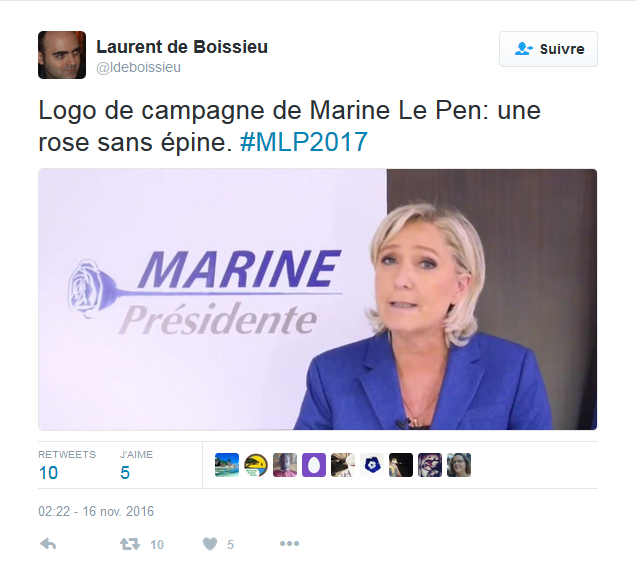Show the 10 retweets list
This screenshot has width=637, height=582.
(67, 465)
